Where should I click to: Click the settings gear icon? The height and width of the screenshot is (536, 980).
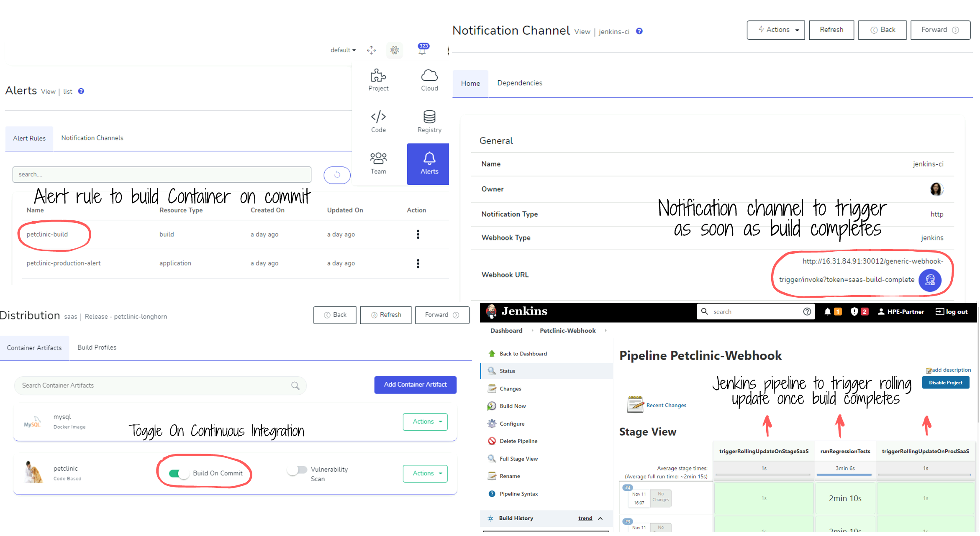(394, 50)
